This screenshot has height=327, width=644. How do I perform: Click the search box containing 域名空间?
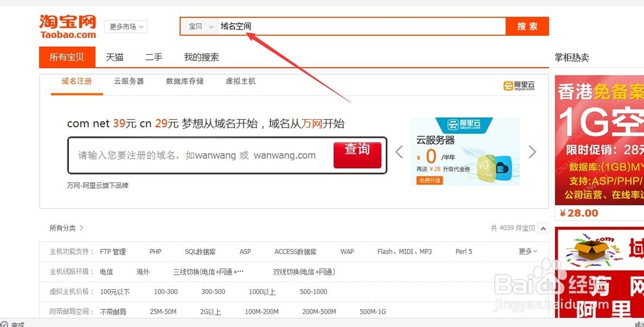coord(361,26)
